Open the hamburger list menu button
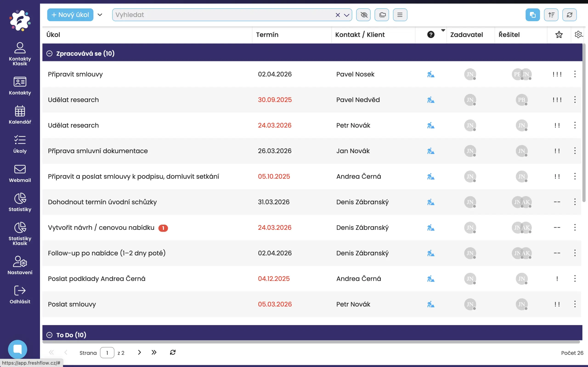The image size is (588, 367). tap(400, 15)
